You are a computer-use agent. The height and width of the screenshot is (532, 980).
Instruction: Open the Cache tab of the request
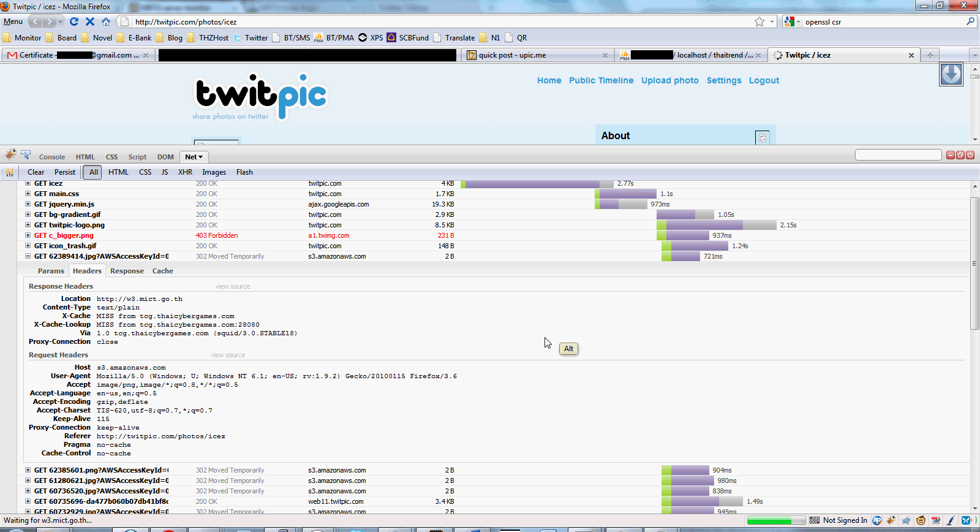point(163,271)
